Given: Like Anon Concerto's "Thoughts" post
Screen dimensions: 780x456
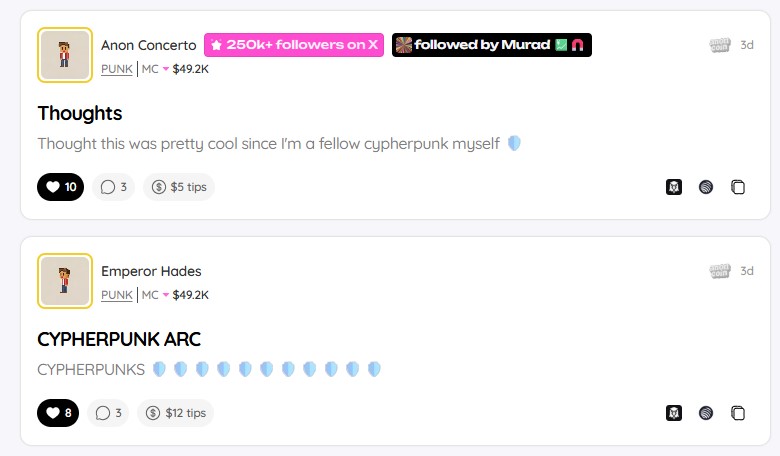Looking at the screenshot, I should [x=60, y=187].
